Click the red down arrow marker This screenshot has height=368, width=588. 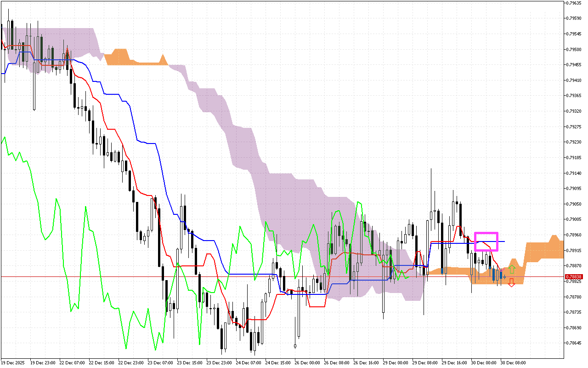(x=512, y=283)
